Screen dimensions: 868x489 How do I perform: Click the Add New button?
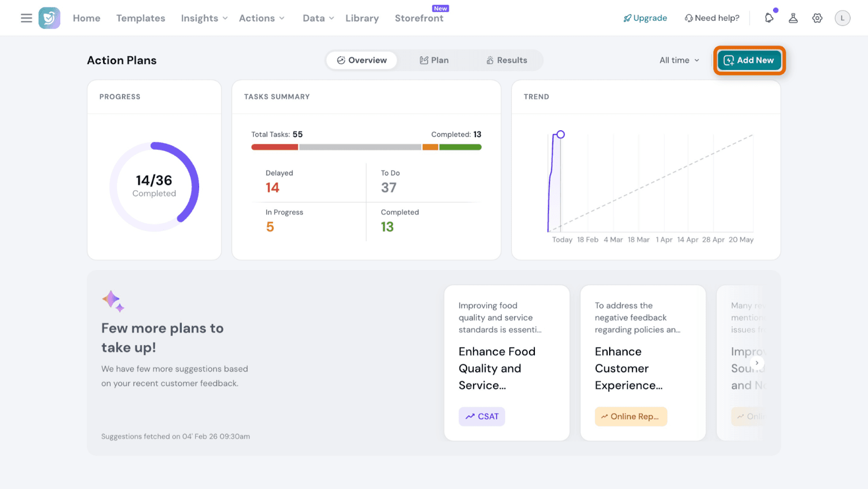click(x=749, y=60)
